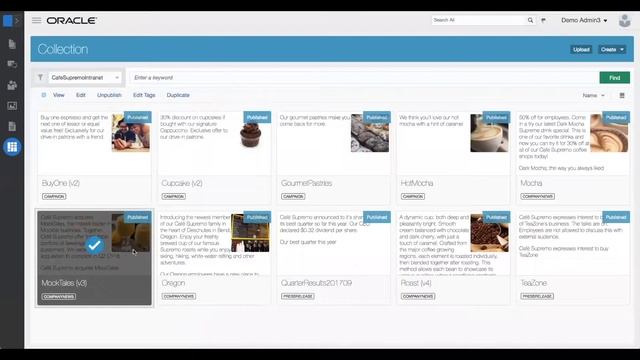Click the Published badge on HotMocha card
The image size is (640, 360).
496,118
